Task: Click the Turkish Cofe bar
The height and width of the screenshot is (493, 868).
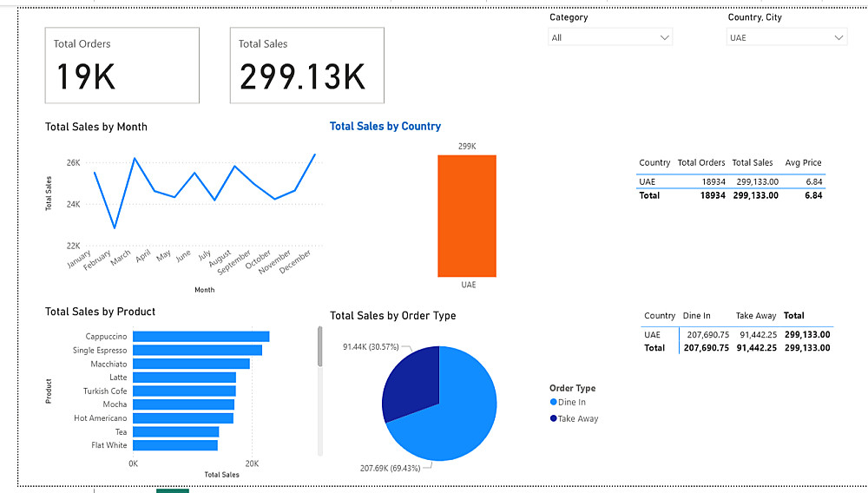Action: 184,391
